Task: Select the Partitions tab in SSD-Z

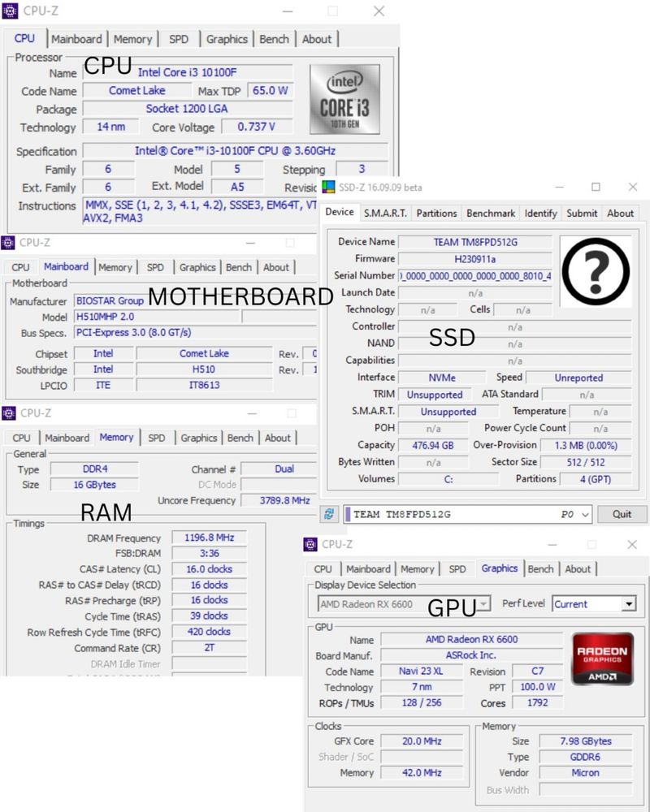Action: click(x=436, y=213)
